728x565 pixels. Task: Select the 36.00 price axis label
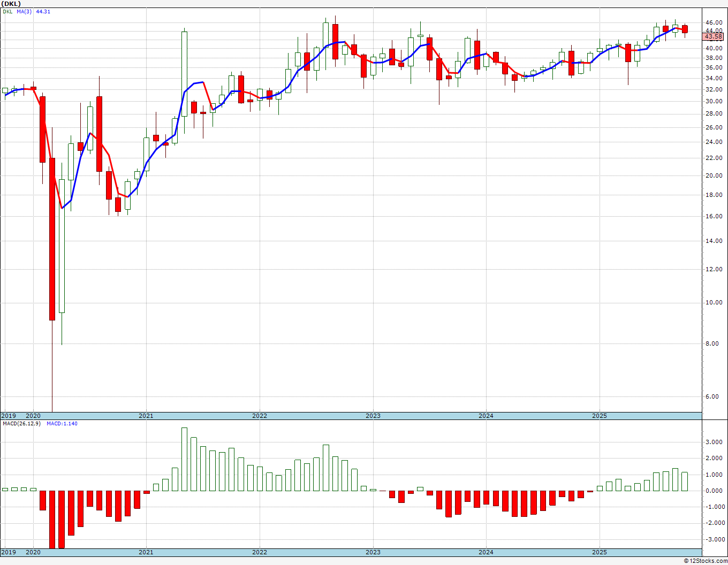click(714, 67)
